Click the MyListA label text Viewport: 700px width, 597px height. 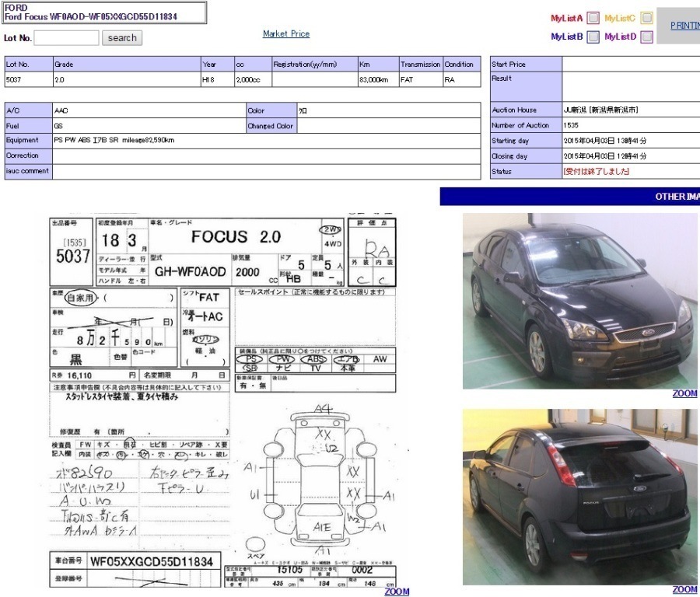pos(566,19)
